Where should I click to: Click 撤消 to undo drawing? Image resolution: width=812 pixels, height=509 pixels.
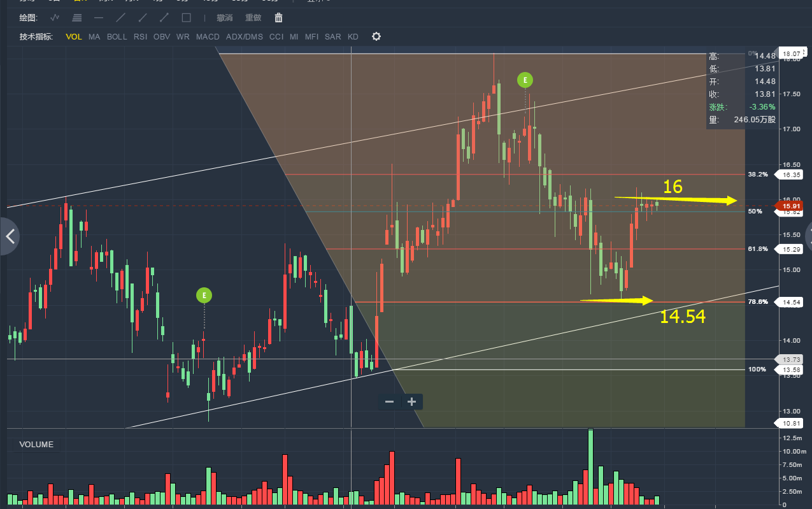click(224, 18)
